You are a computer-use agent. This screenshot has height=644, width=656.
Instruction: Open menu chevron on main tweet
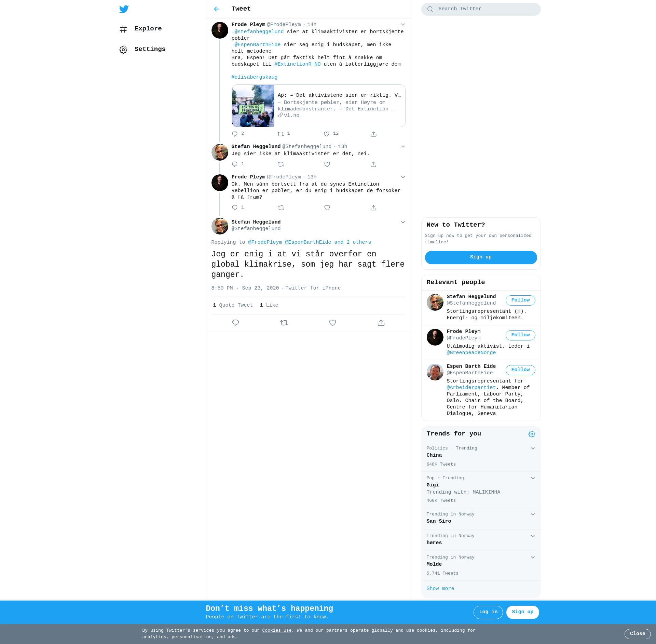point(403,222)
